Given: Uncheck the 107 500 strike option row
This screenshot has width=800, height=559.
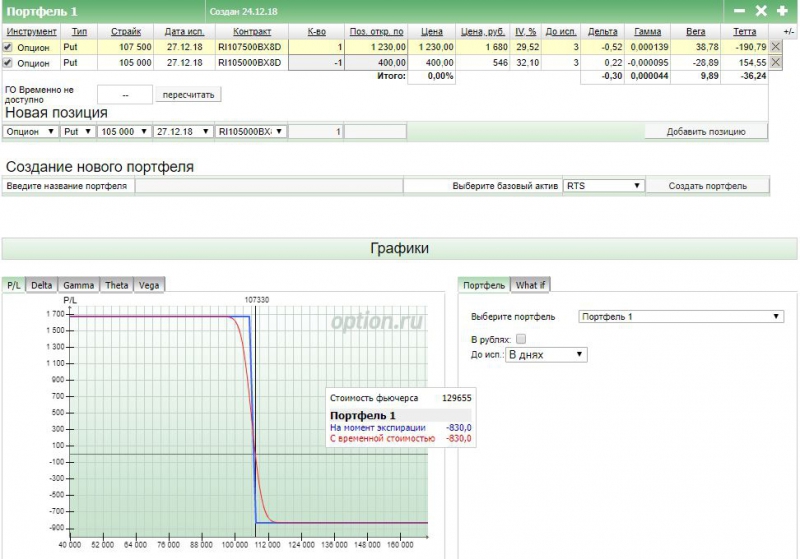Looking at the screenshot, I should [x=8, y=47].
